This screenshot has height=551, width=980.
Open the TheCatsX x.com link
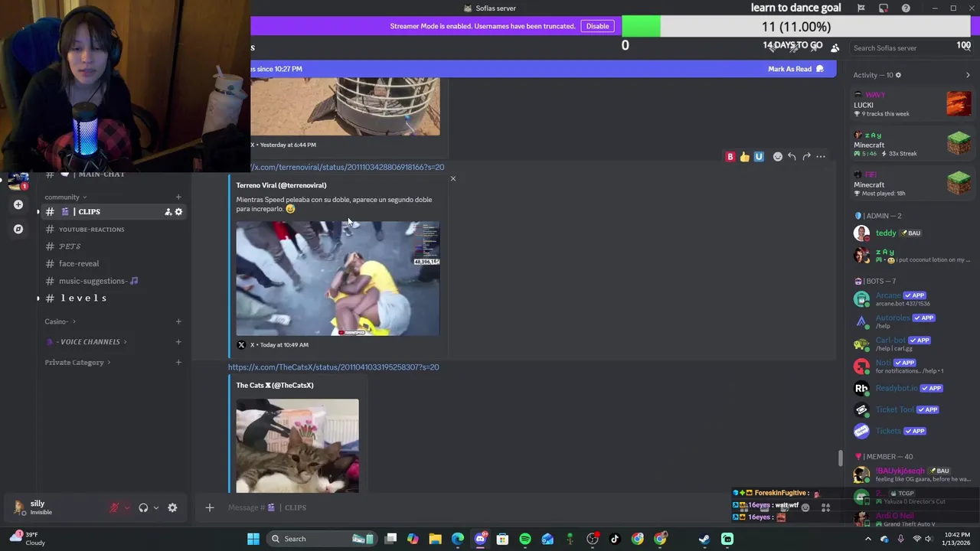coord(333,367)
